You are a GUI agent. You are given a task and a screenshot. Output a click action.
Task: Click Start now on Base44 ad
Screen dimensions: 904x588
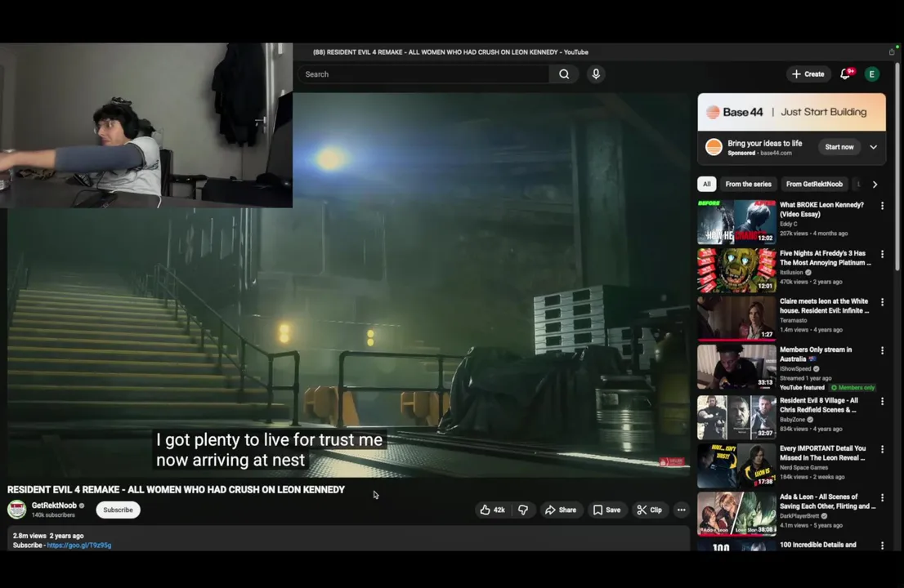(x=839, y=147)
